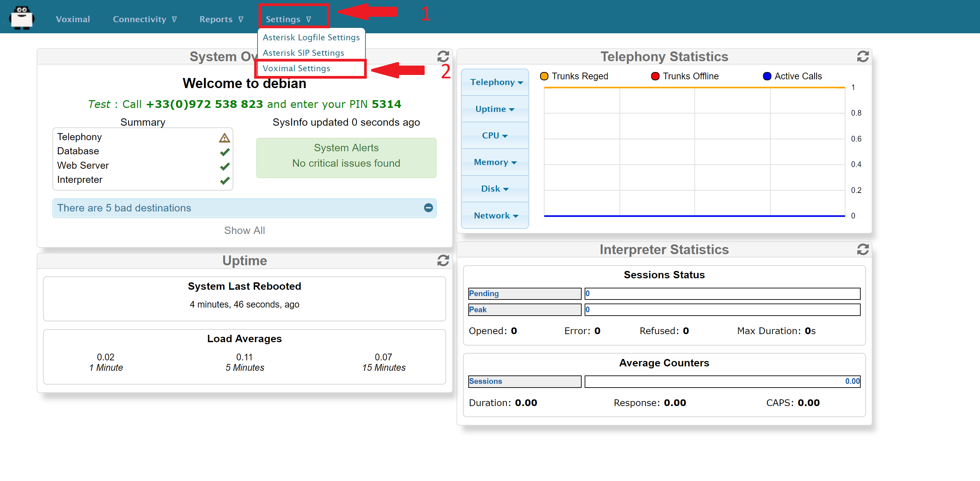Click the Telephony warning triangle icon
Screen dimensions: 980x481
click(225, 138)
